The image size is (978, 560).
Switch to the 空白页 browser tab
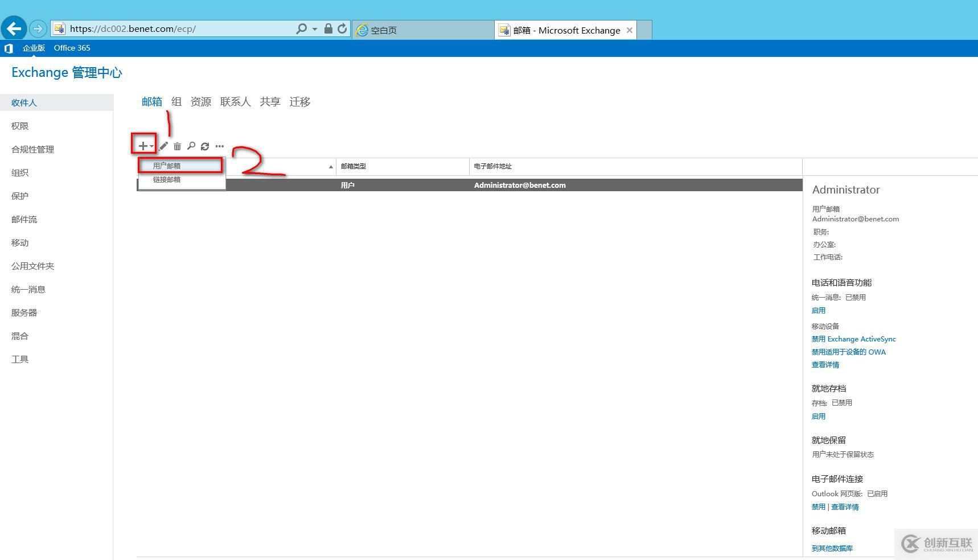[x=422, y=30]
